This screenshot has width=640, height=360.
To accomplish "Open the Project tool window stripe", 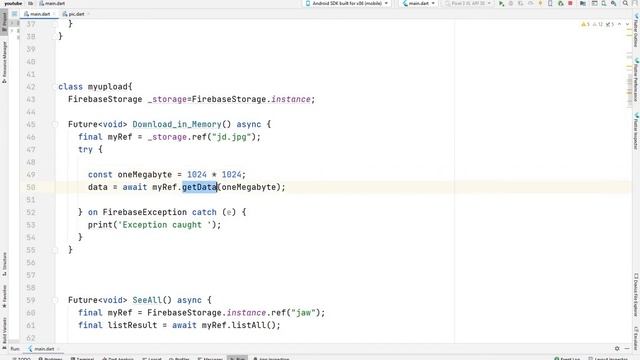I will (4, 22).
